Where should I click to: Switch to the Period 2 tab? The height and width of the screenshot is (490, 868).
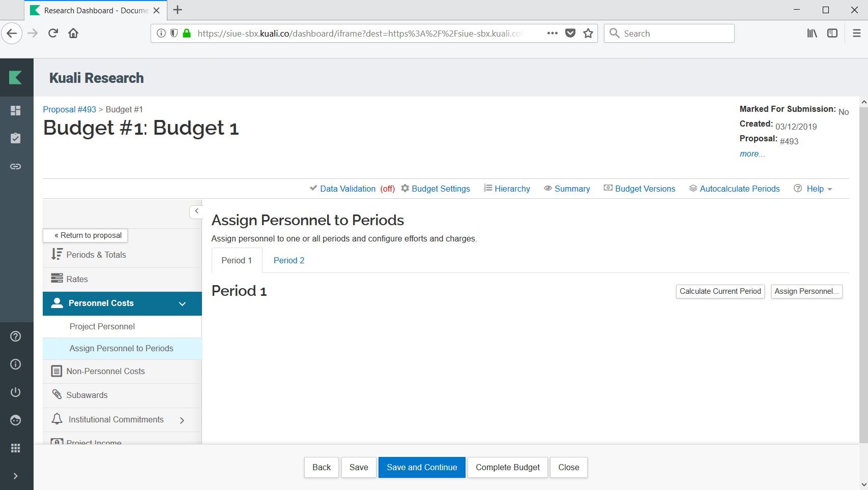tap(288, 260)
